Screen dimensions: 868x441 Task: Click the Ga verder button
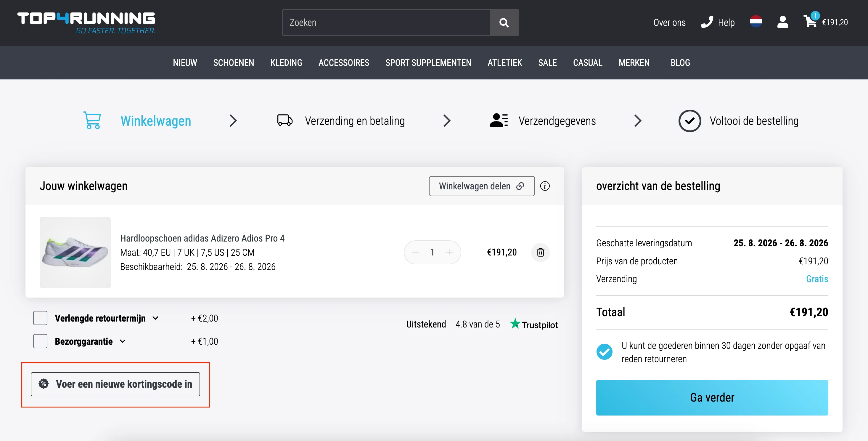[712, 398]
